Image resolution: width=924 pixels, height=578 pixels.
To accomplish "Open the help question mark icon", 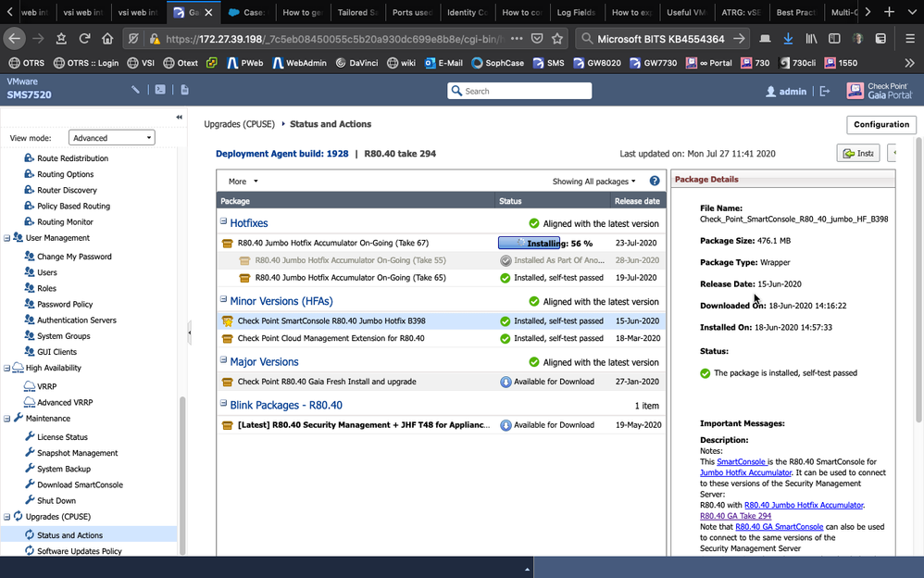I will (654, 181).
